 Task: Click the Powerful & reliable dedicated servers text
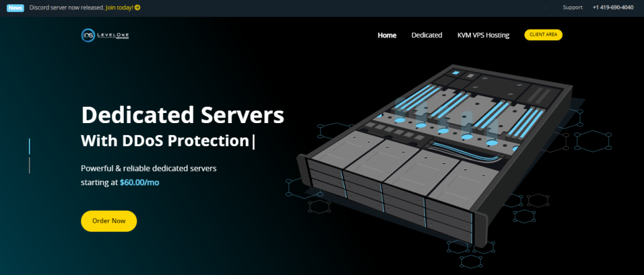pyautogui.click(x=148, y=168)
